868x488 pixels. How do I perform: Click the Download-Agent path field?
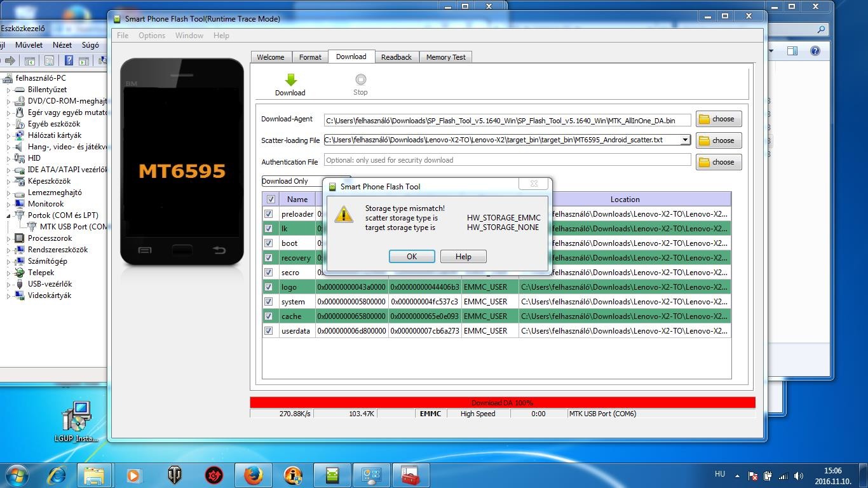[507, 119]
